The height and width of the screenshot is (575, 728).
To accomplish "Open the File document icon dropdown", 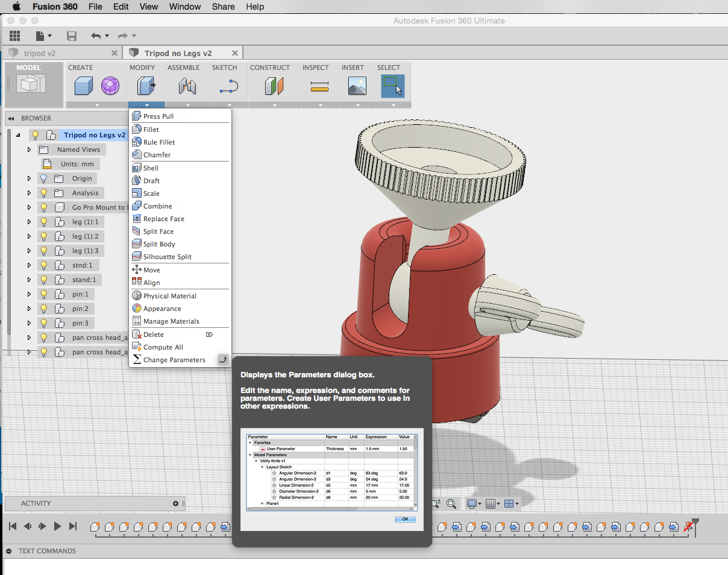I will coord(44,36).
